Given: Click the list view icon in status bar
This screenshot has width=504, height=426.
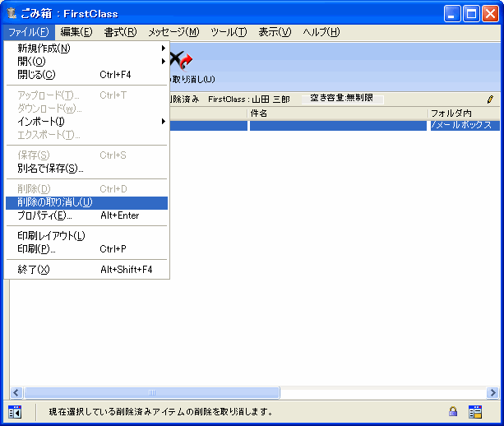Looking at the screenshot, I should tap(475, 412).
